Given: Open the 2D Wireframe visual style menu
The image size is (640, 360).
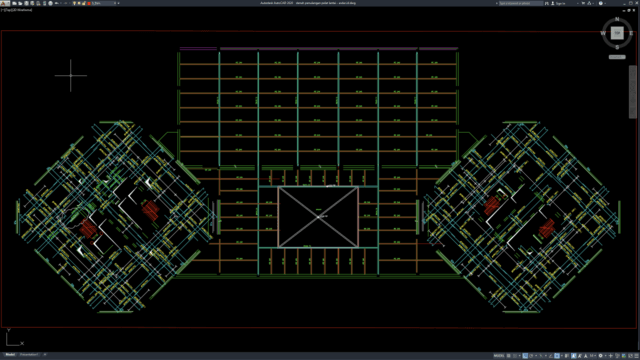Looking at the screenshot, I should coord(21,10).
